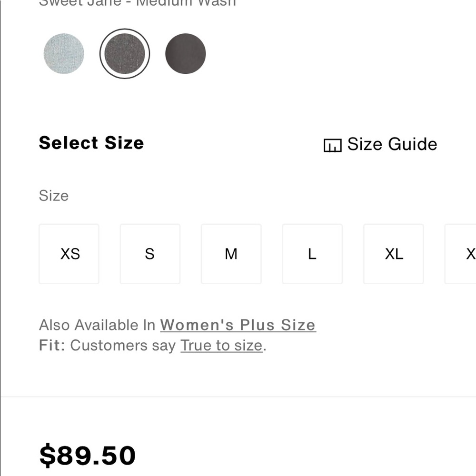Select the light wash color swatch

(x=64, y=54)
